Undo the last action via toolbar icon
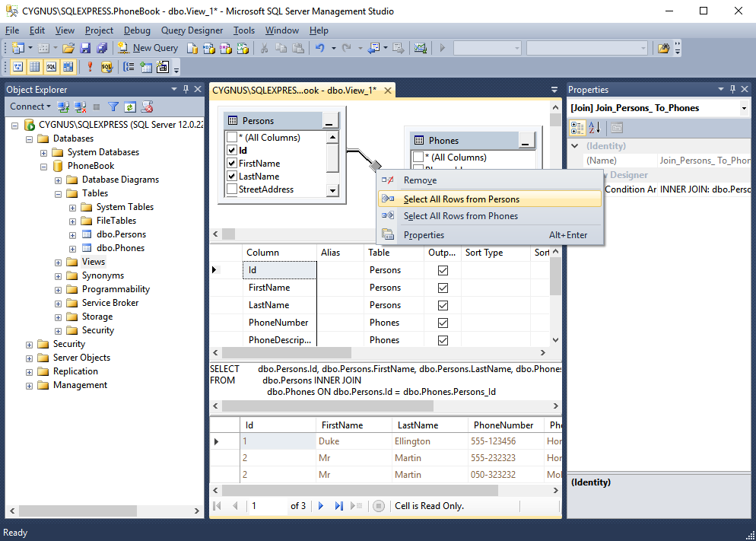This screenshot has height=541, width=756. point(319,48)
